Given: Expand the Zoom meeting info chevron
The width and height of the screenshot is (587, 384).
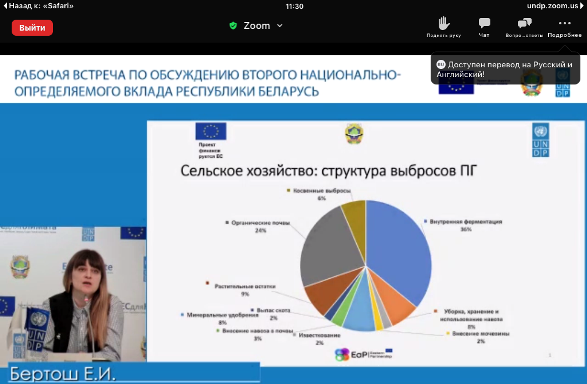Looking at the screenshot, I should tap(280, 26).
